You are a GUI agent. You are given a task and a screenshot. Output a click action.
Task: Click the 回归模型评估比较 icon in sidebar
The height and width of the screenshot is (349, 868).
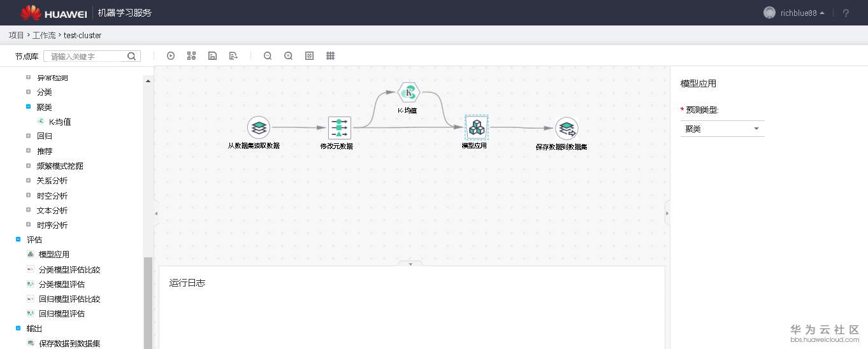coord(31,299)
